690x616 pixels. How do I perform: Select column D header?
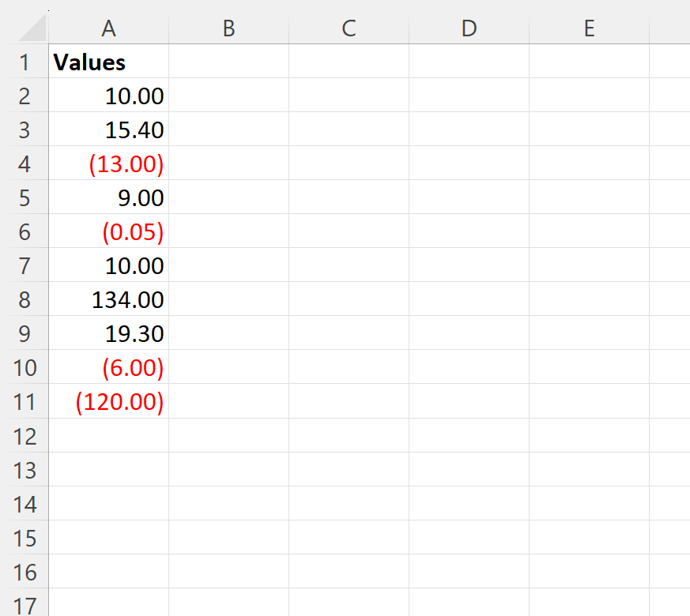(469, 28)
